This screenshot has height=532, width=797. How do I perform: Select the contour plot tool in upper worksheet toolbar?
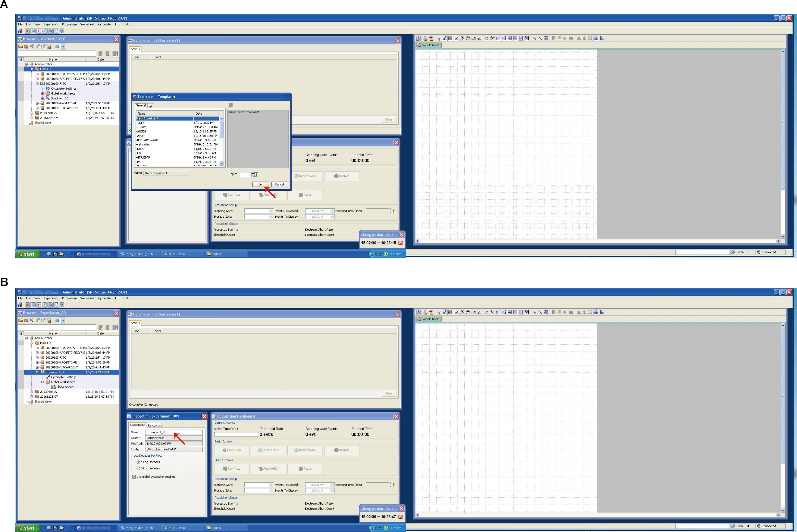pos(450,38)
